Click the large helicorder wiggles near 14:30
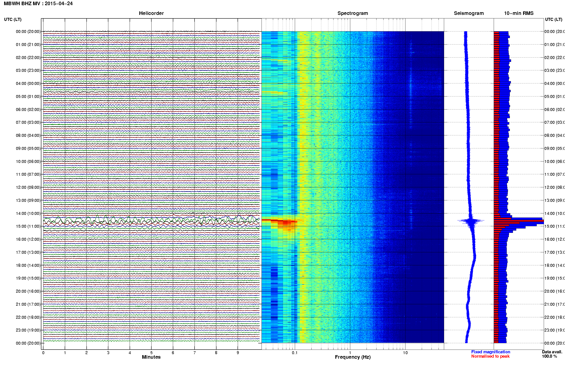This screenshot has width=588, height=368. click(151, 221)
